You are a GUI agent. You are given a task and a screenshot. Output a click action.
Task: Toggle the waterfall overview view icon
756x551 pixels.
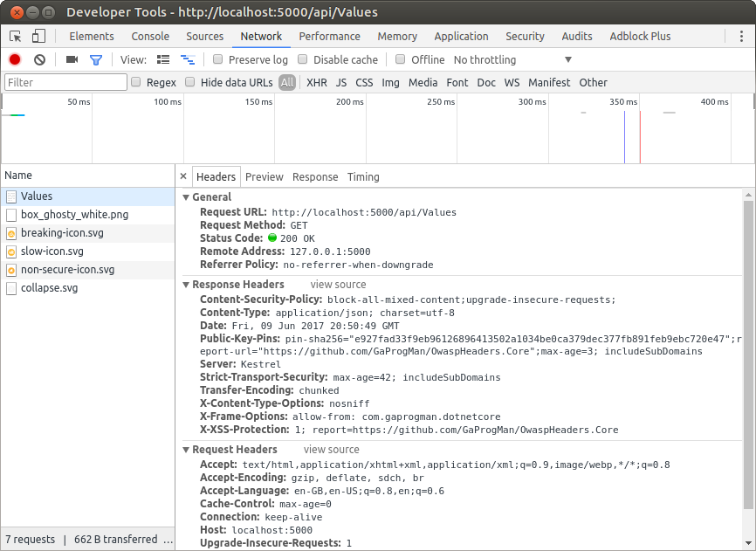pos(188,59)
